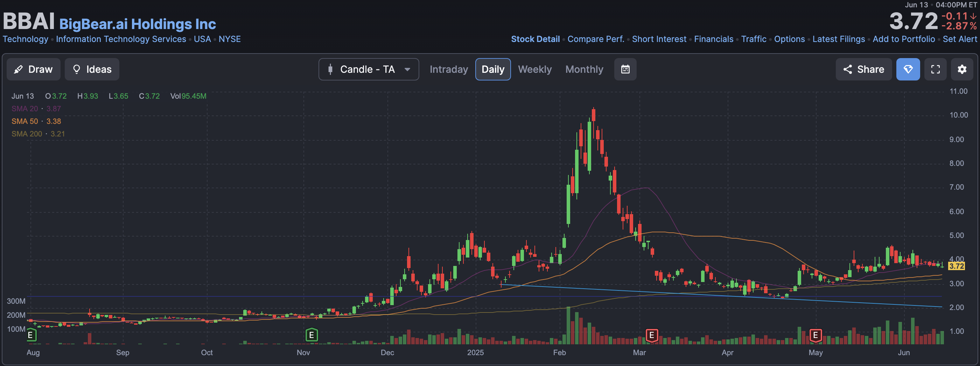Switch to Monthly timeframe
Viewport: 980px width, 366px height.
point(584,69)
